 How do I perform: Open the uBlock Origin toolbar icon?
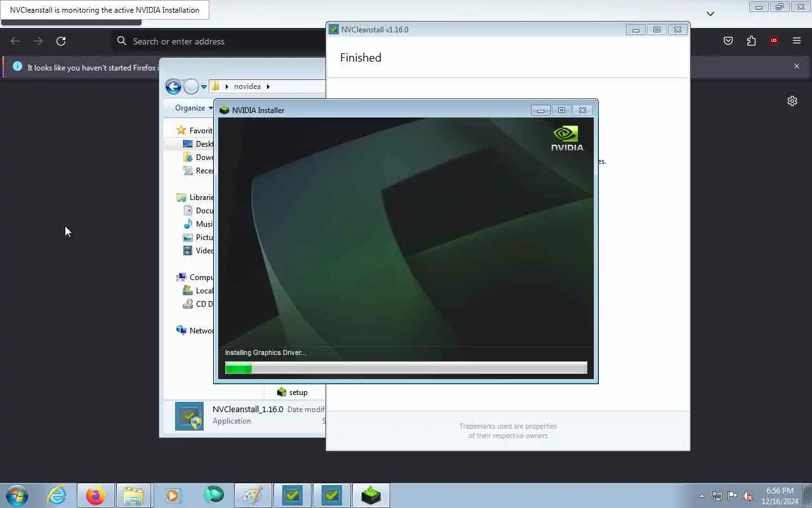[x=774, y=41]
